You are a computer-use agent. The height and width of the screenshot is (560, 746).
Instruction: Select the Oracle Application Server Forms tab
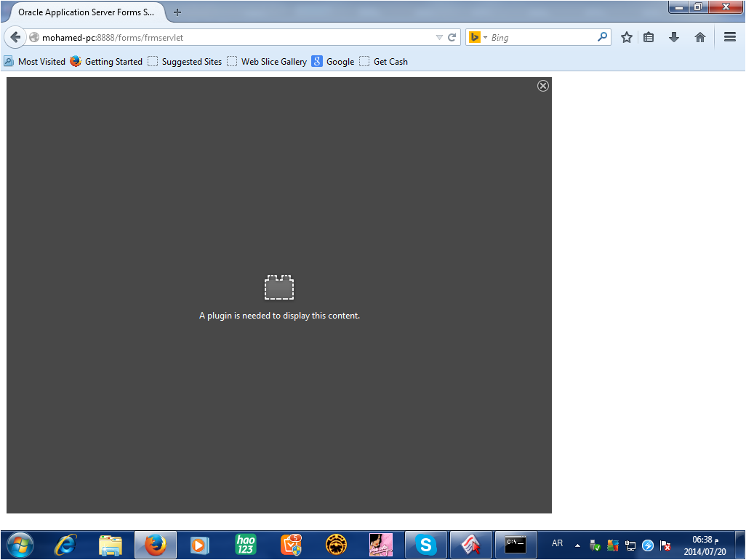[86, 12]
